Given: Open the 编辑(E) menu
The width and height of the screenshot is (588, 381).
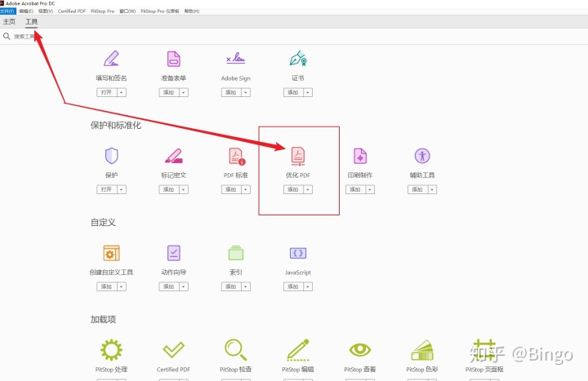Looking at the screenshot, I should (x=26, y=11).
